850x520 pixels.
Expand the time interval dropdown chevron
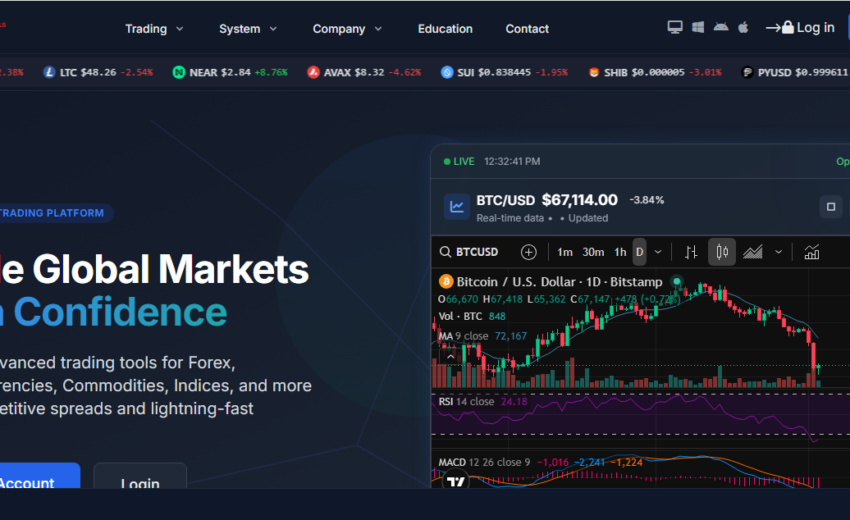tap(658, 252)
